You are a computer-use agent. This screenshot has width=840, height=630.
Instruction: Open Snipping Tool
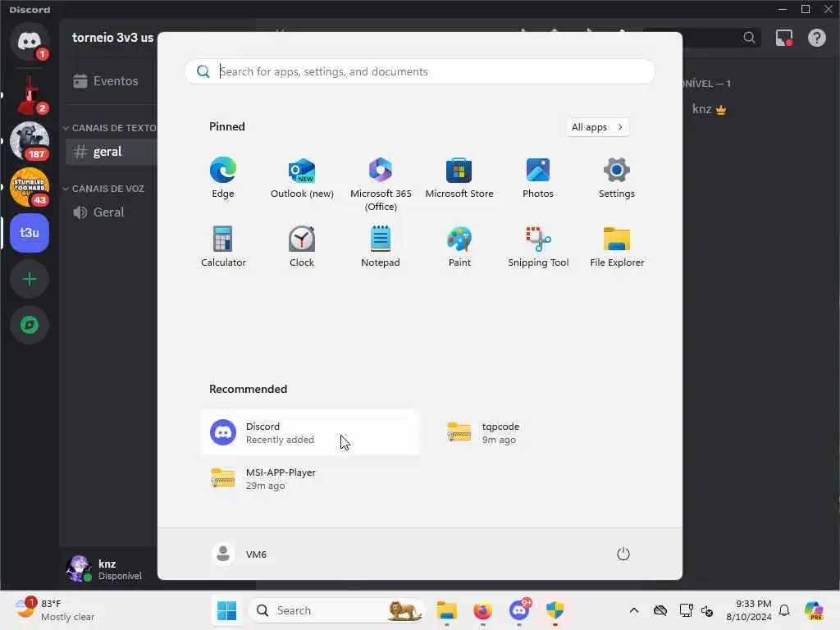pos(538,246)
